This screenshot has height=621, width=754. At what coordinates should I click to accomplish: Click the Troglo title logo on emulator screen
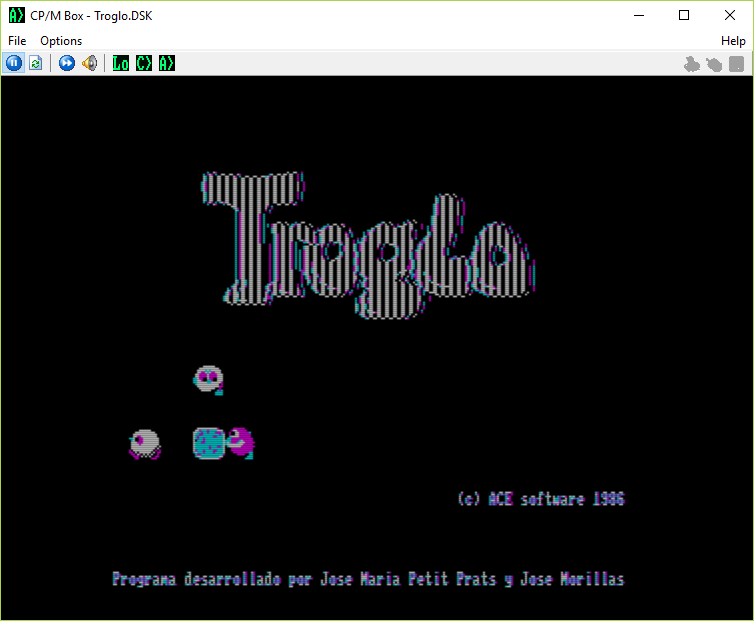tap(368, 245)
